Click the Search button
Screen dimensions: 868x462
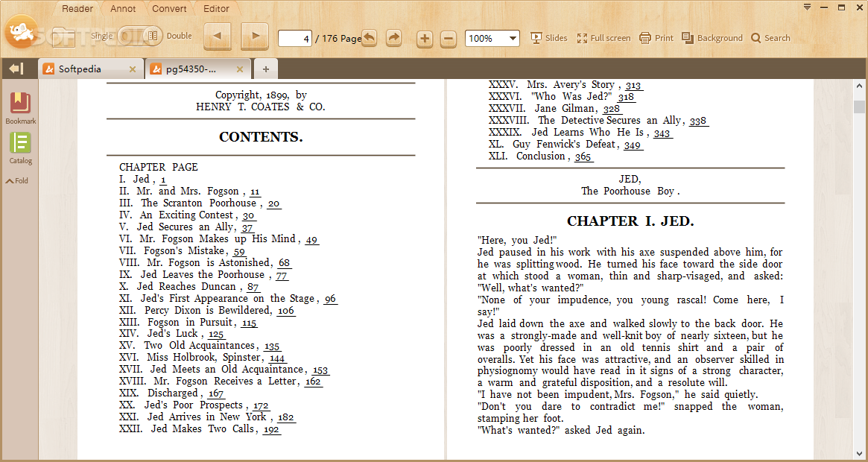point(770,38)
